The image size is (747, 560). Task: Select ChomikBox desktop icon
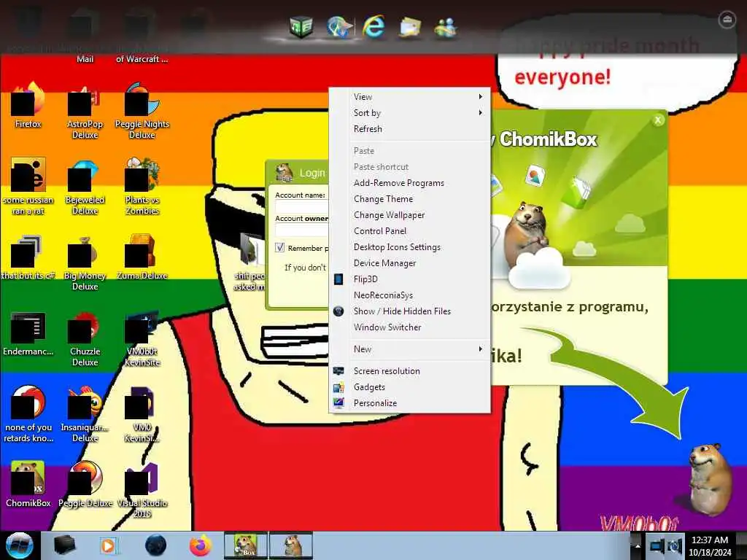28,485
